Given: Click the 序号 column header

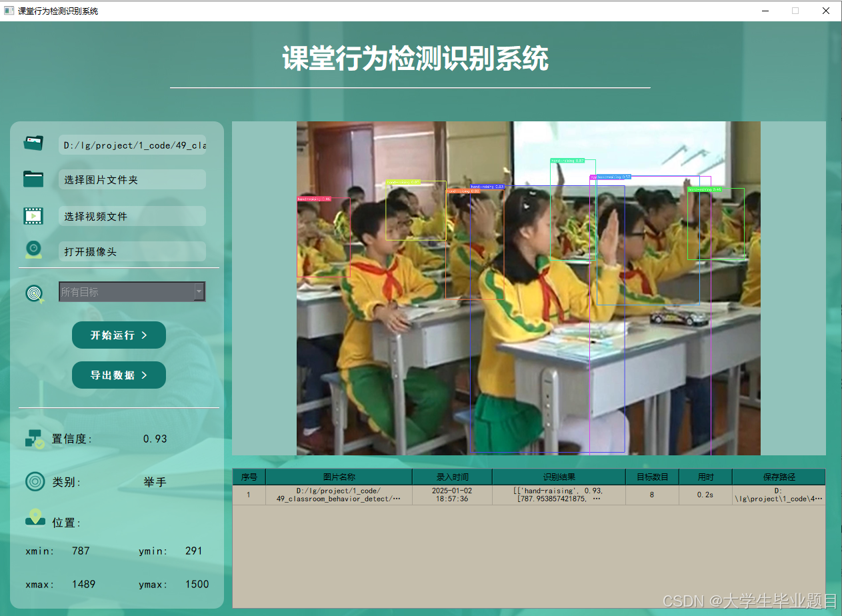Looking at the screenshot, I should [249, 477].
